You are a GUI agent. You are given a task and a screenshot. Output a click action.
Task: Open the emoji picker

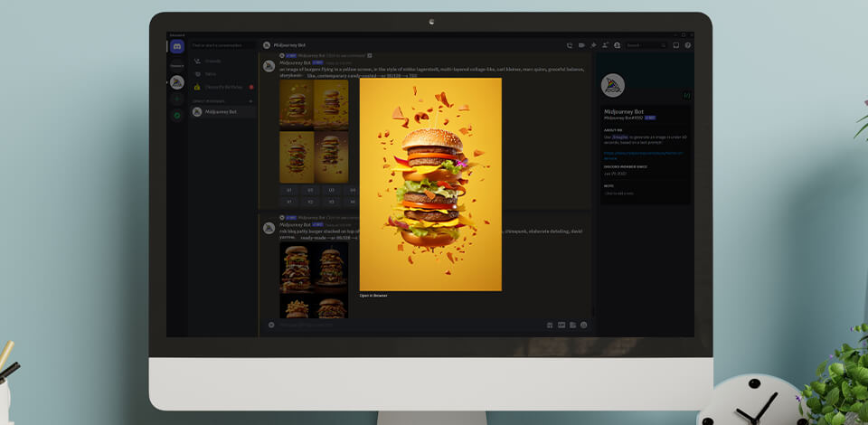pyautogui.click(x=583, y=325)
